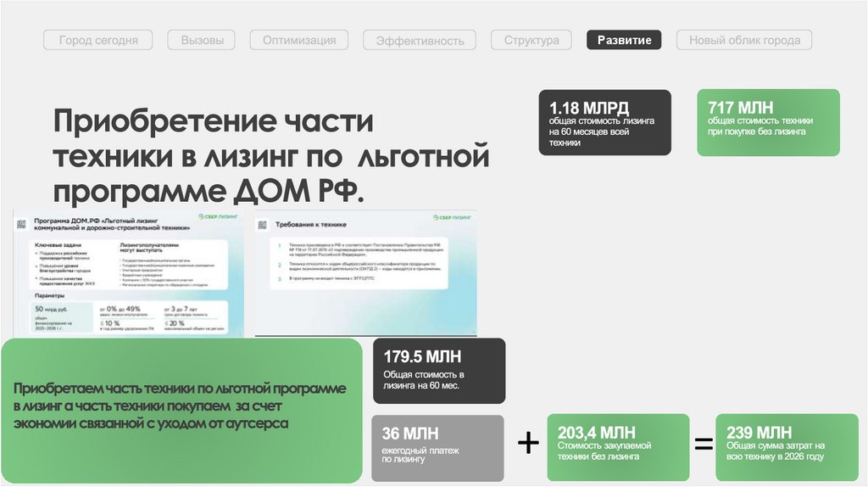This screenshot has width=868, height=487.
Task: Click the equals sign before "239 МЛН"
Action: click(704, 443)
